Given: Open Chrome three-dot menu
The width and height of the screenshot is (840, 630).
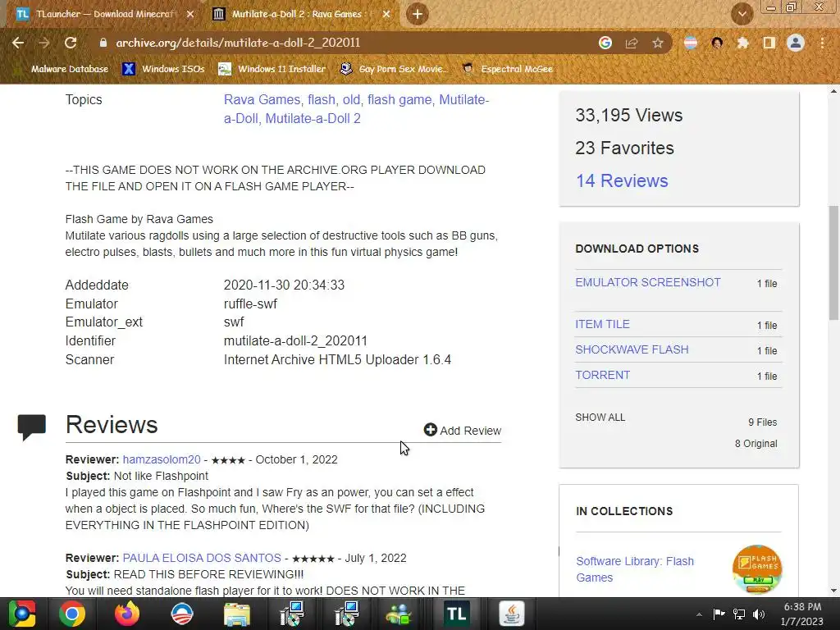Looking at the screenshot, I should pos(822,43).
